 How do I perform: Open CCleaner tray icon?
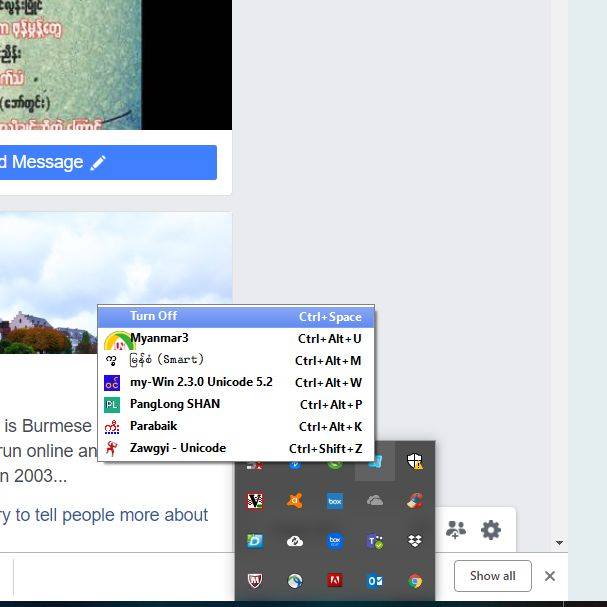pyautogui.click(x=415, y=501)
